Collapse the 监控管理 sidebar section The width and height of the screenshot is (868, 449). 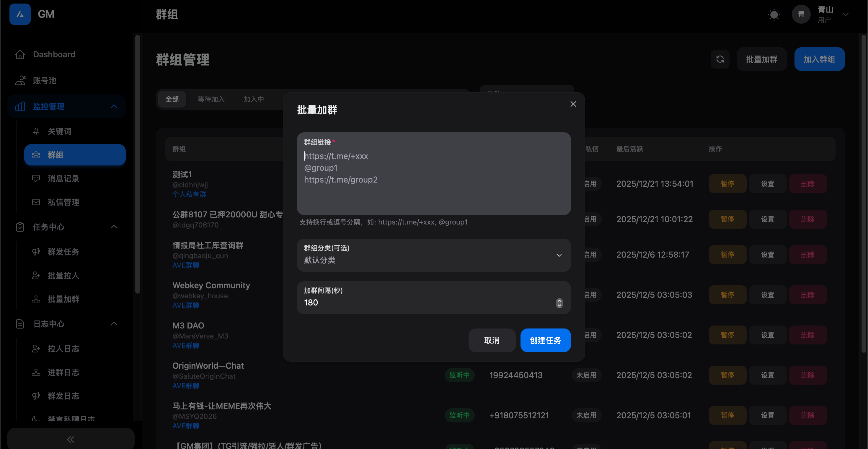(114, 106)
